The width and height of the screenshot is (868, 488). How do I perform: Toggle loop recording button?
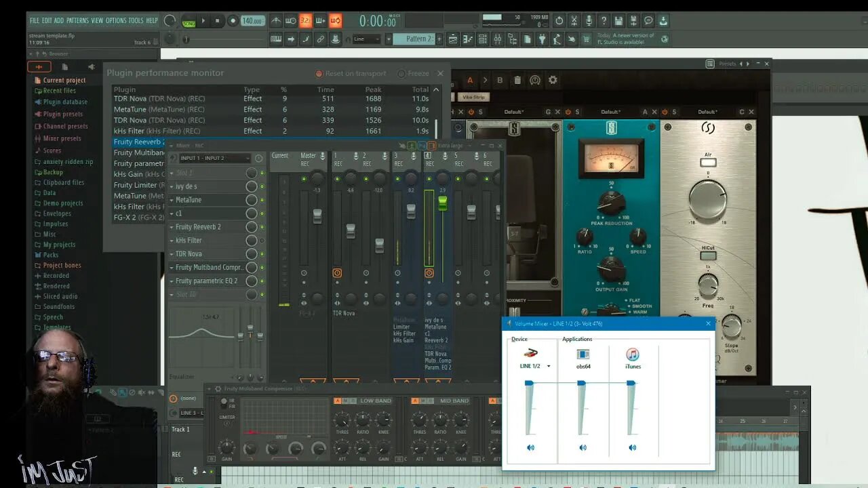click(335, 21)
